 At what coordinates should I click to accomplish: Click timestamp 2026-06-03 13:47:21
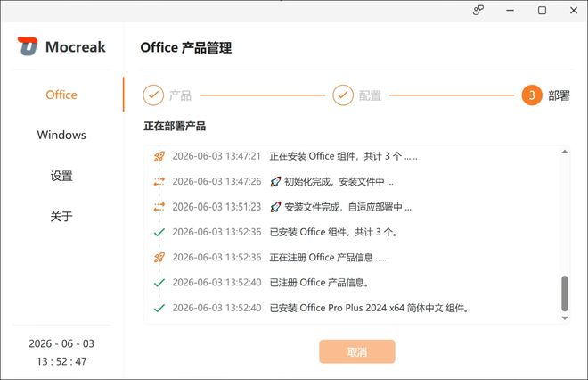tap(216, 156)
